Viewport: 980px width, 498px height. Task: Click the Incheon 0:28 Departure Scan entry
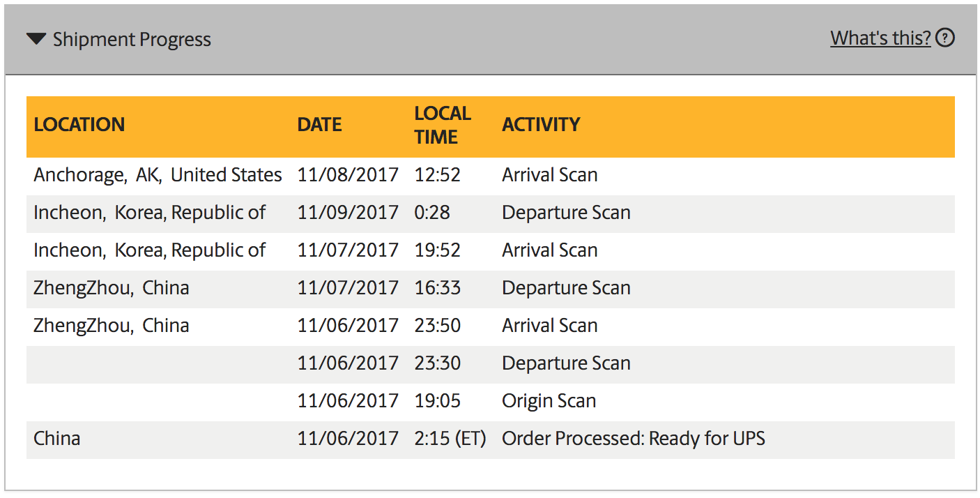[491, 213]
